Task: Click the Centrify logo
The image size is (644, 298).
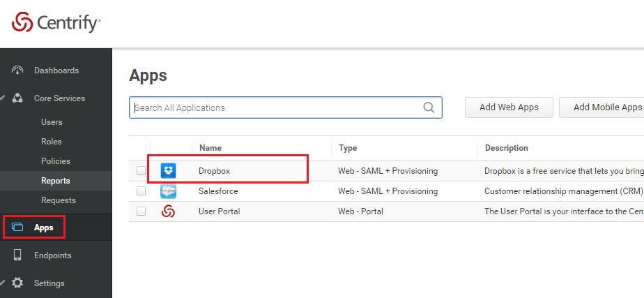Action: (x=56, y=22)
